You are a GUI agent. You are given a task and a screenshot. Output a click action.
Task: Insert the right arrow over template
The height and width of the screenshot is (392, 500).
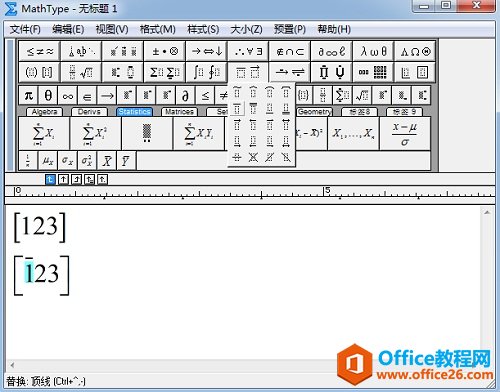237,124
